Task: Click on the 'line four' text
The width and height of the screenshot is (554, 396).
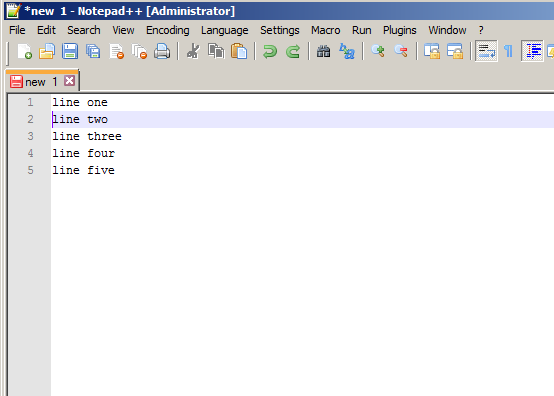Action: pyautogui.click(x=83, y=153)
